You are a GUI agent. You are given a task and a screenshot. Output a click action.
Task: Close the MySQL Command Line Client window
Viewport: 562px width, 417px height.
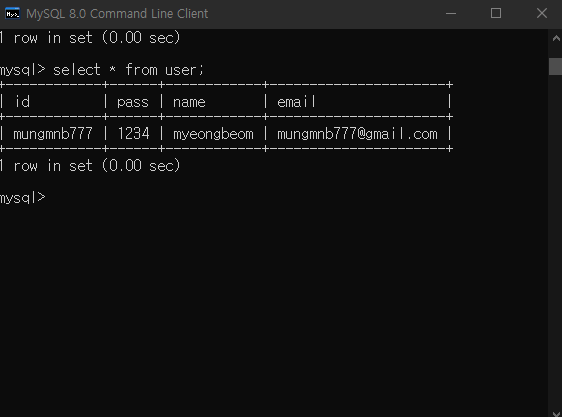coord(542,14)
